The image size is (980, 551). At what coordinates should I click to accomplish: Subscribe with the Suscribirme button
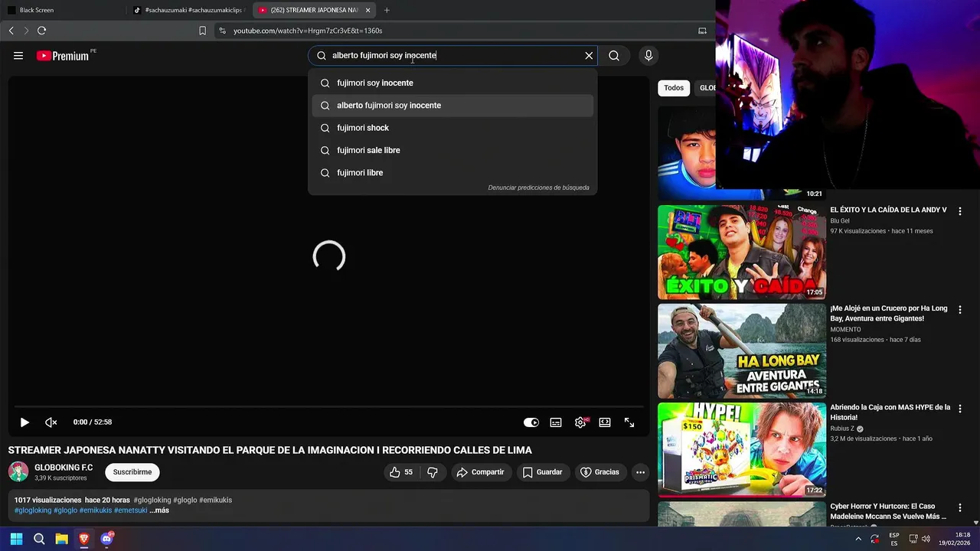coord(132,472)
